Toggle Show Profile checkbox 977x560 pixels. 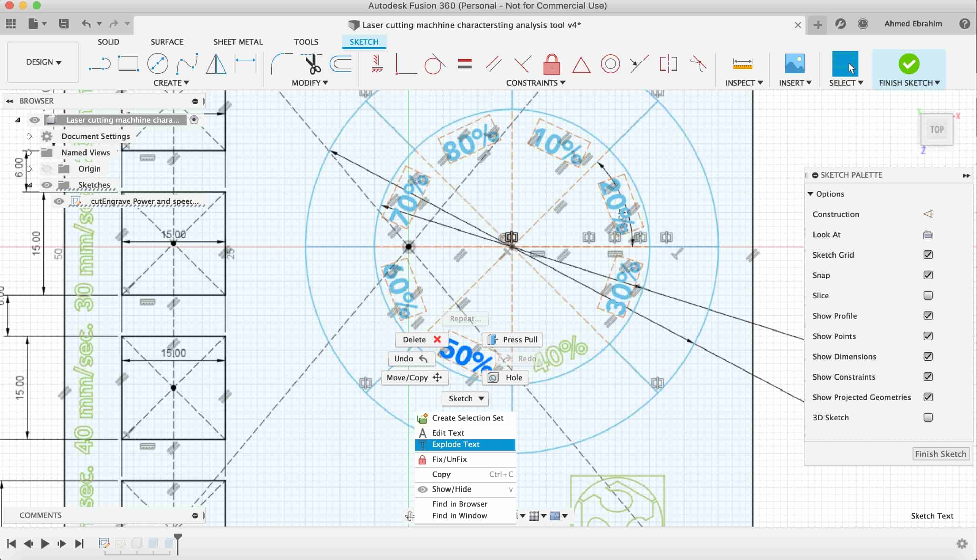point(928,316)
